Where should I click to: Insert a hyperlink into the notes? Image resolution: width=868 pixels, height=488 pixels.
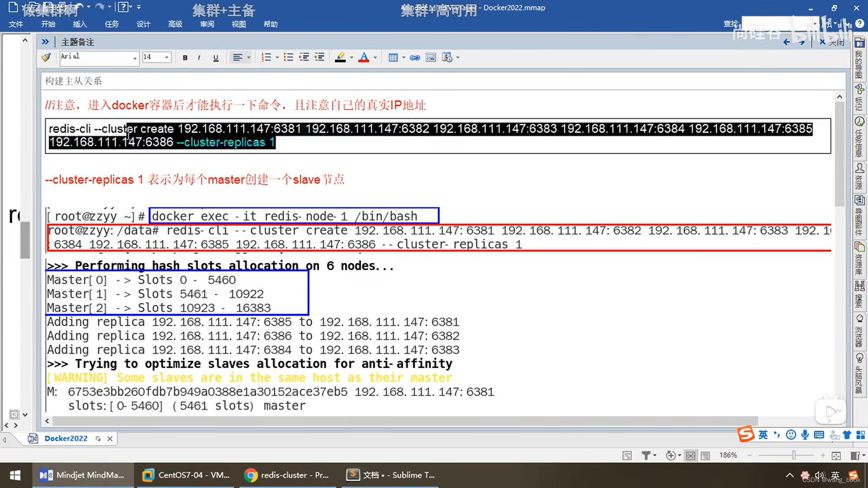point(415,57)
